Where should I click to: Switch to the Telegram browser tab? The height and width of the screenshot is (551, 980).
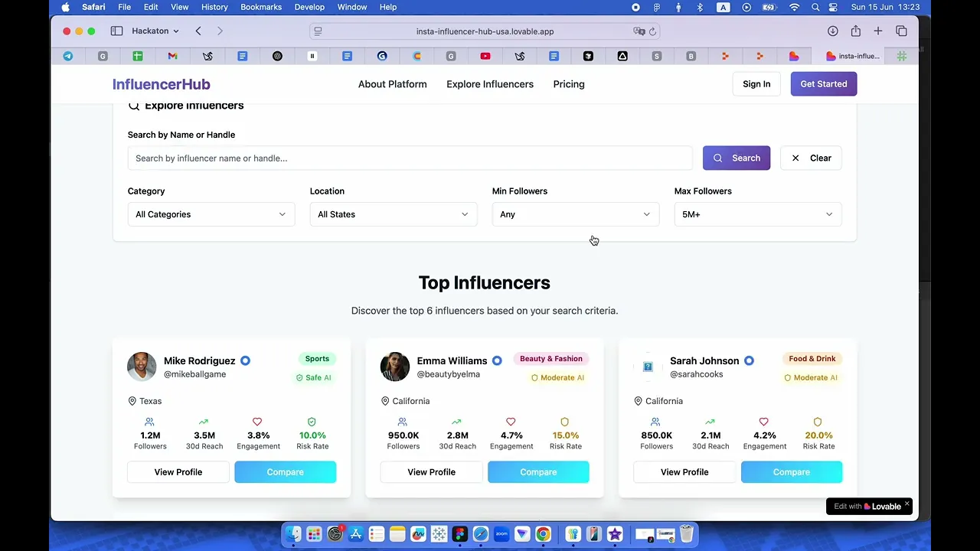coord(68,56)
